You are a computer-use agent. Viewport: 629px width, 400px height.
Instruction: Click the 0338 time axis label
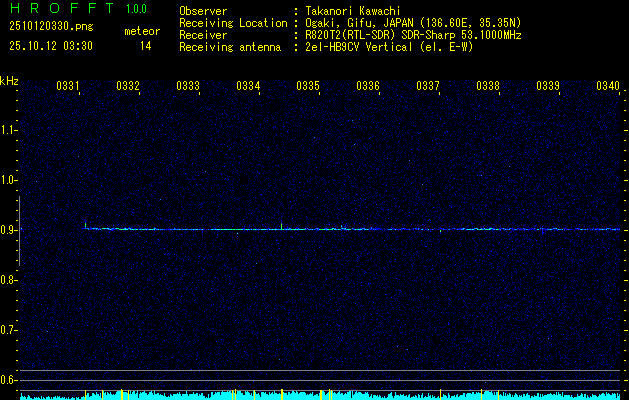click(x=488, y=85)
